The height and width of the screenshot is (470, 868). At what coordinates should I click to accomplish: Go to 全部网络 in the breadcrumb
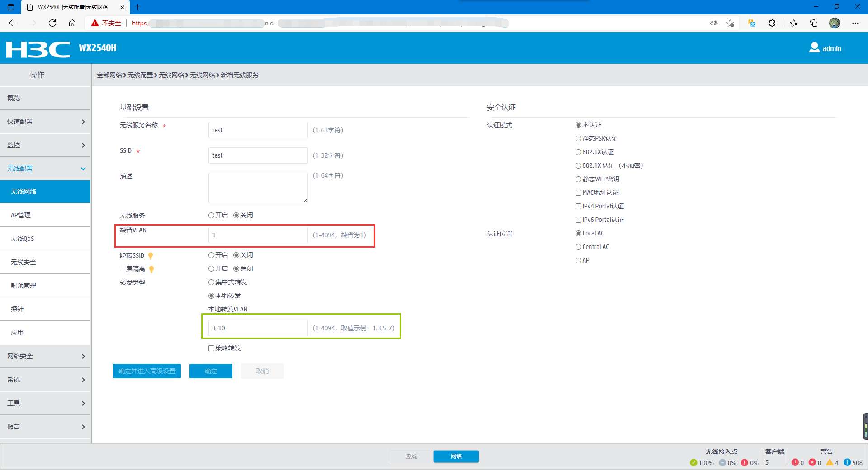point(109,75)
